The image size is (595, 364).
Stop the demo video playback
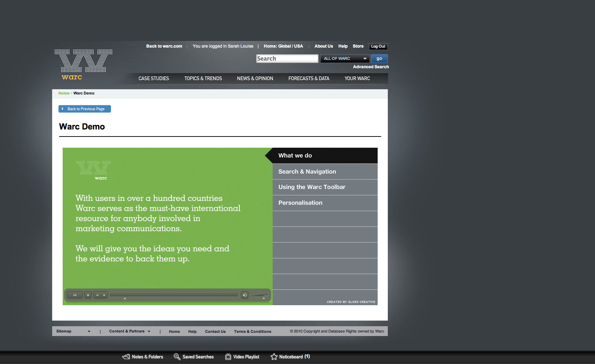tap(88, 295)
